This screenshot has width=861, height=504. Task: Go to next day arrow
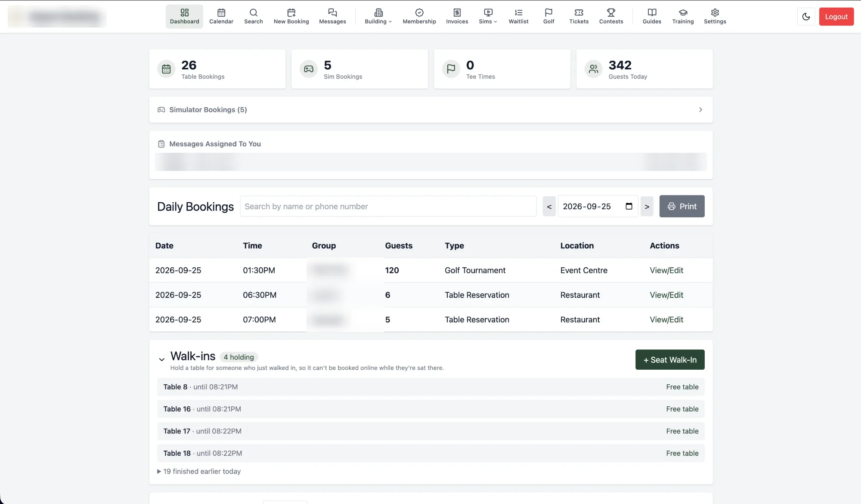647,206
